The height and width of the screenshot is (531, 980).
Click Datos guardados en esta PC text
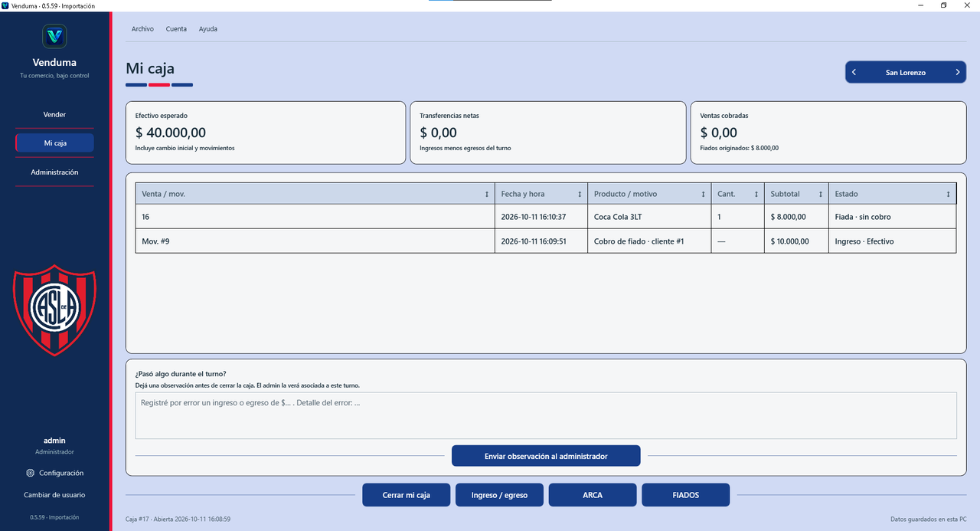click(928, 519)
